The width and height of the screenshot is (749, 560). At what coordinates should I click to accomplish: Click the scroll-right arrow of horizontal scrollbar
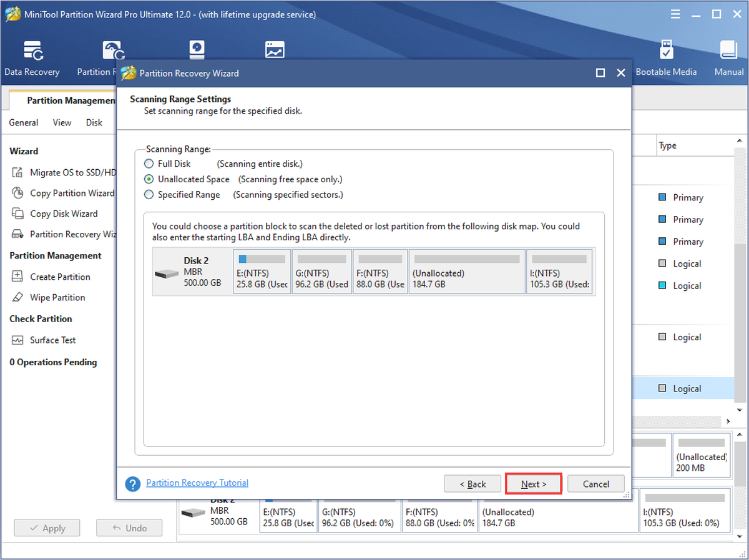(728, 422)
